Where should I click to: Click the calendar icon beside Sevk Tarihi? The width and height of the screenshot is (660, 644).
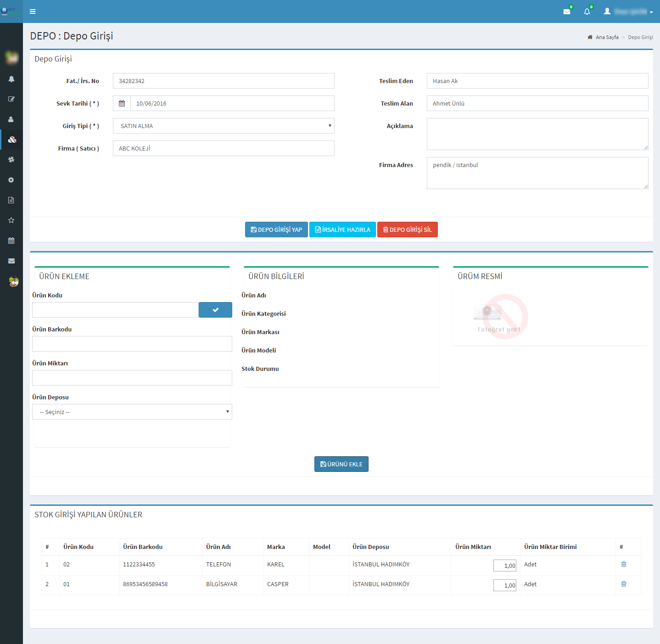click(x=122, y=103)
